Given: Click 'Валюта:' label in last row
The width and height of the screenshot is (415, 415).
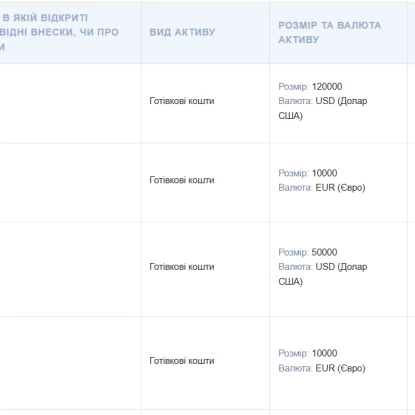Looking at the screenshot, I should (296, 368).
